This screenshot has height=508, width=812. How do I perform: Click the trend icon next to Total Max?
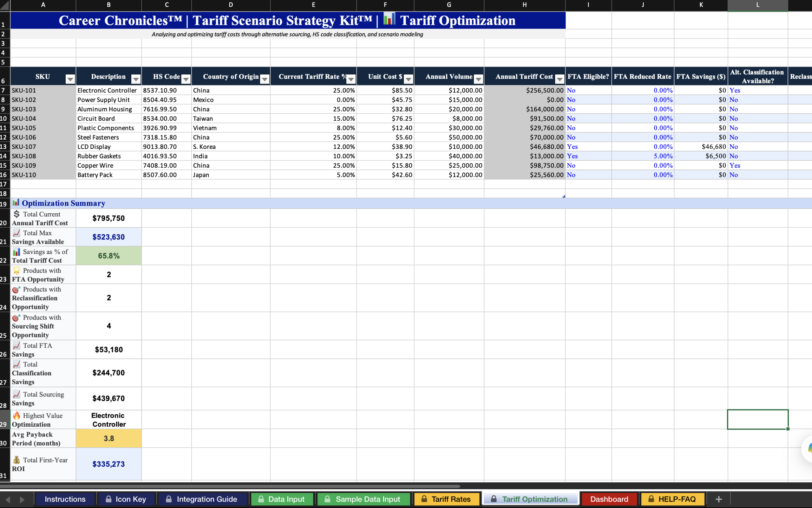click(x=16, y=232)
